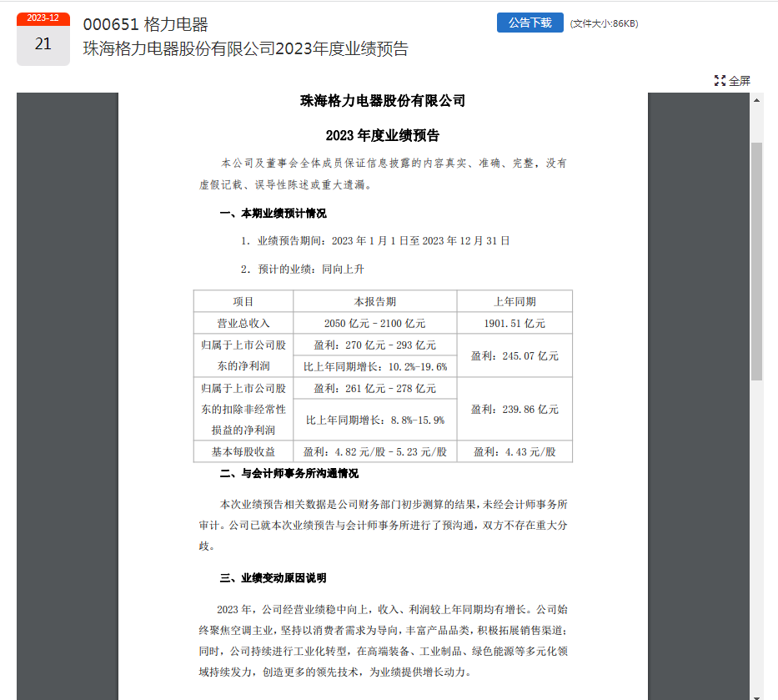
Task: Click the fullscreen expand arrows icon
Action: tap(720, 81)
